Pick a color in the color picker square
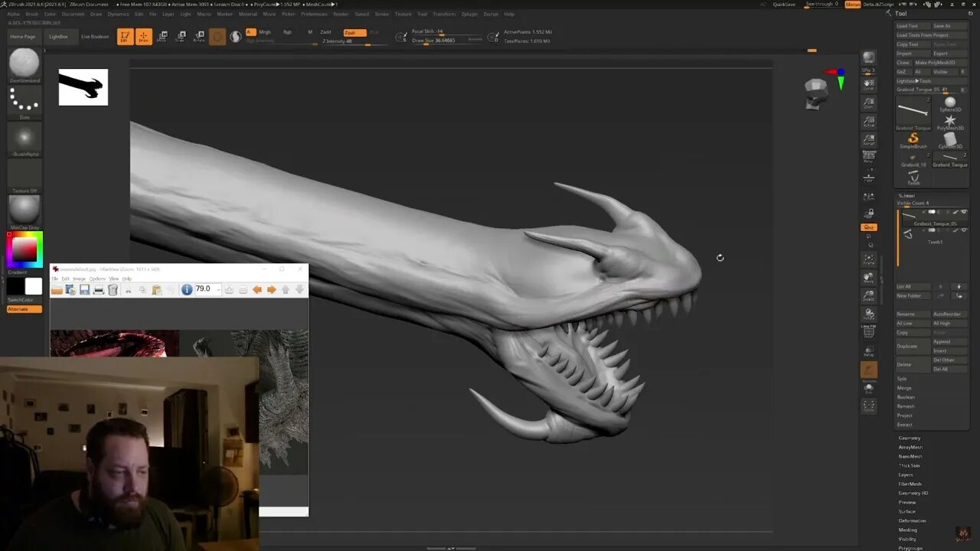The image size is (980, 551). pos(24,249)
